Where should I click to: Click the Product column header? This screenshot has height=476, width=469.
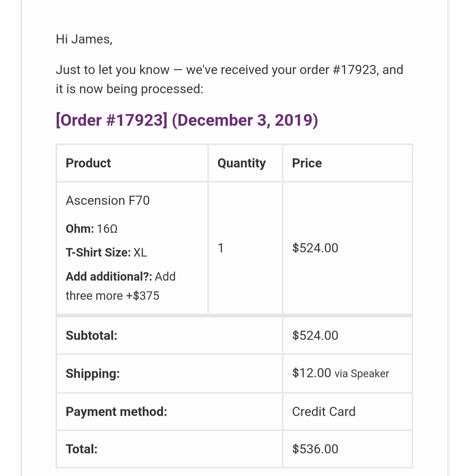[88, 163]
